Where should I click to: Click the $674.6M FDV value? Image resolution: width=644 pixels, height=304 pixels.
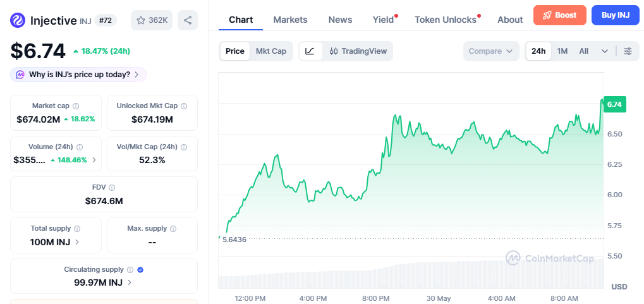click(x=104, y=201)
